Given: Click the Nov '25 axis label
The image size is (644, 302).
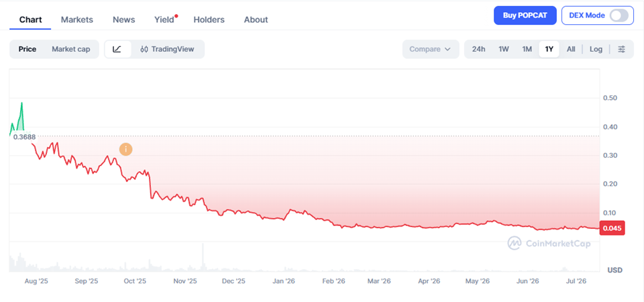Looking at the screenshot, I should (x=185, y=281).
